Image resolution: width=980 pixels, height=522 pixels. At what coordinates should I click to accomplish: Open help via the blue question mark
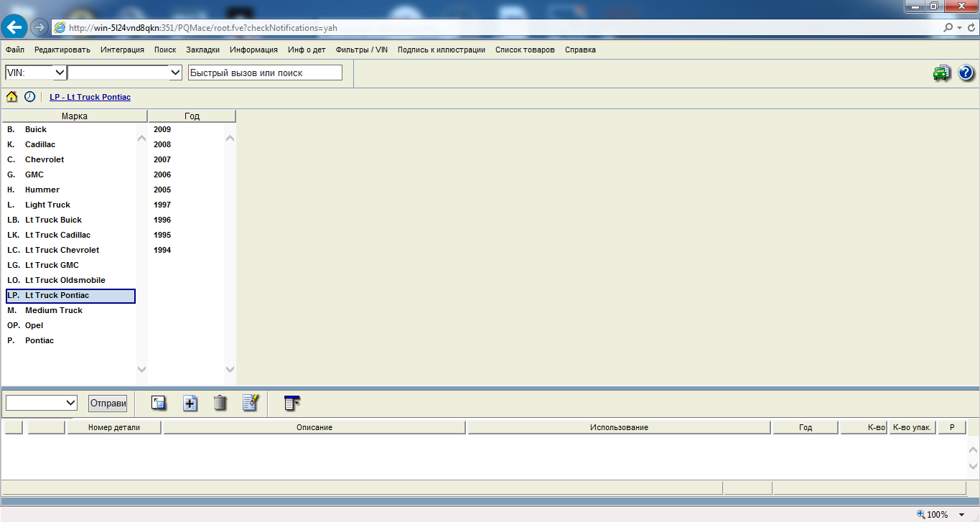(966, 73)
